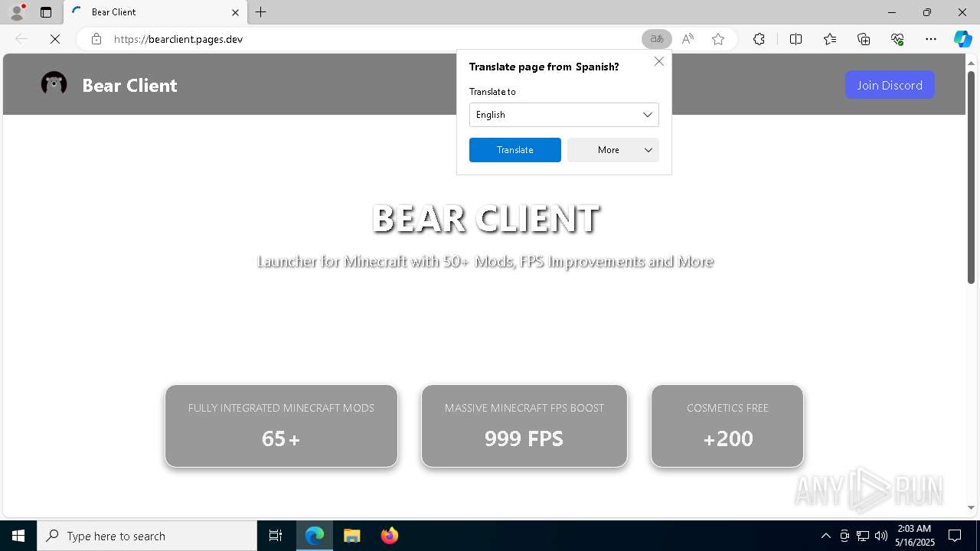
Task: Add this page to favorites star
Action: coord(718,39)
